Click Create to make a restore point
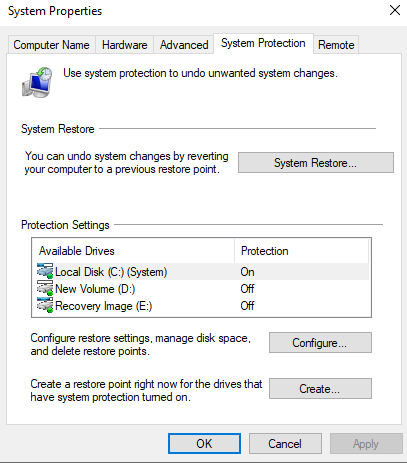 320,389
